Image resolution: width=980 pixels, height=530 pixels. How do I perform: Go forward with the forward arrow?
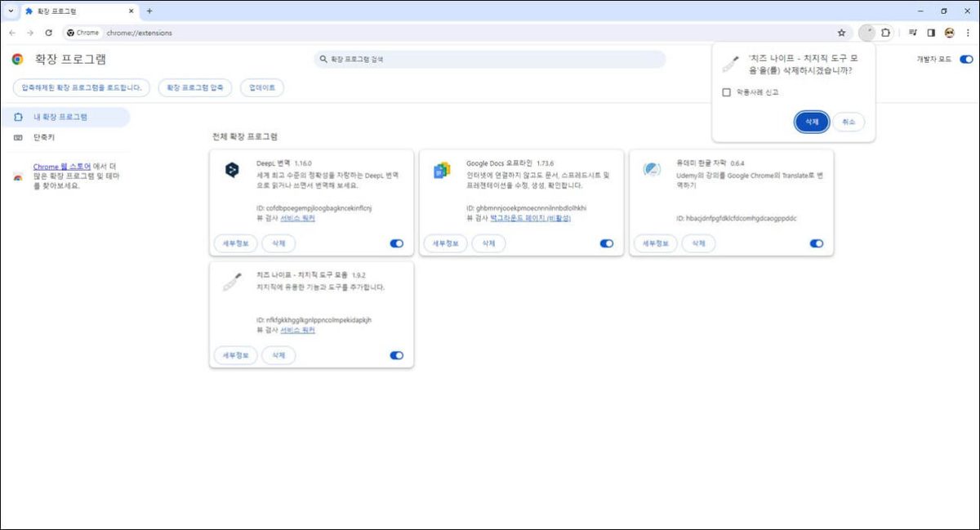click(30, 33)
